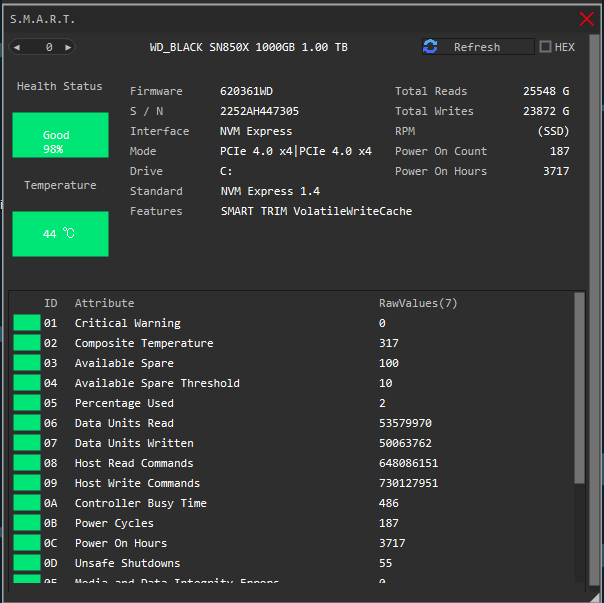Click the WD_BLACK SN850X drive title

tap(248, 47)
